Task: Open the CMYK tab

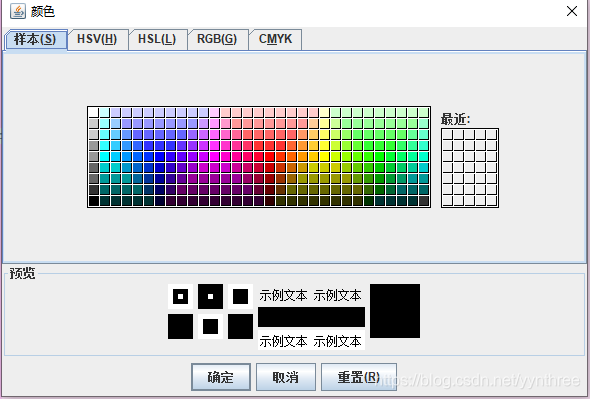Action: click(275, 39)
